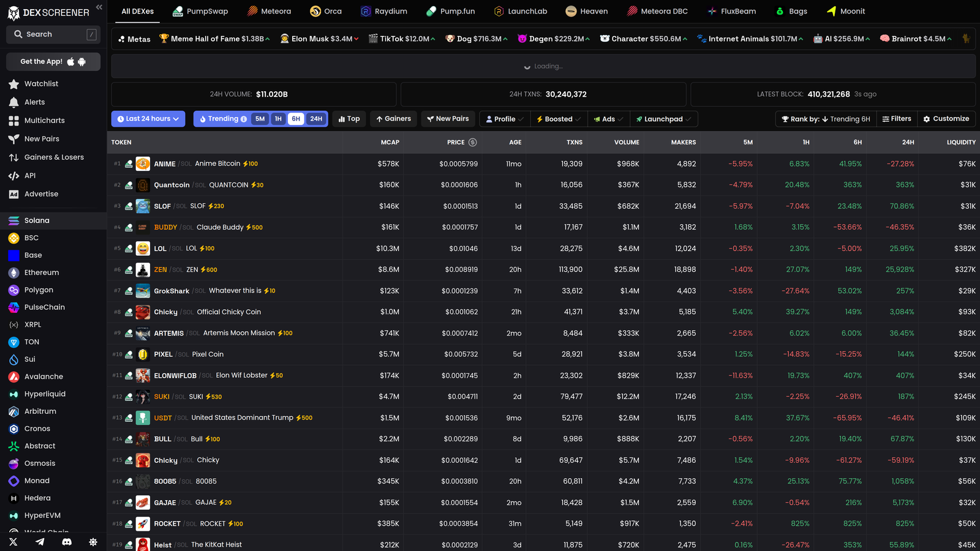The width and height of the screenshot is (980, 551).
Task: Expand Boosted filter dropdown
Action: (x=558, y=119)
